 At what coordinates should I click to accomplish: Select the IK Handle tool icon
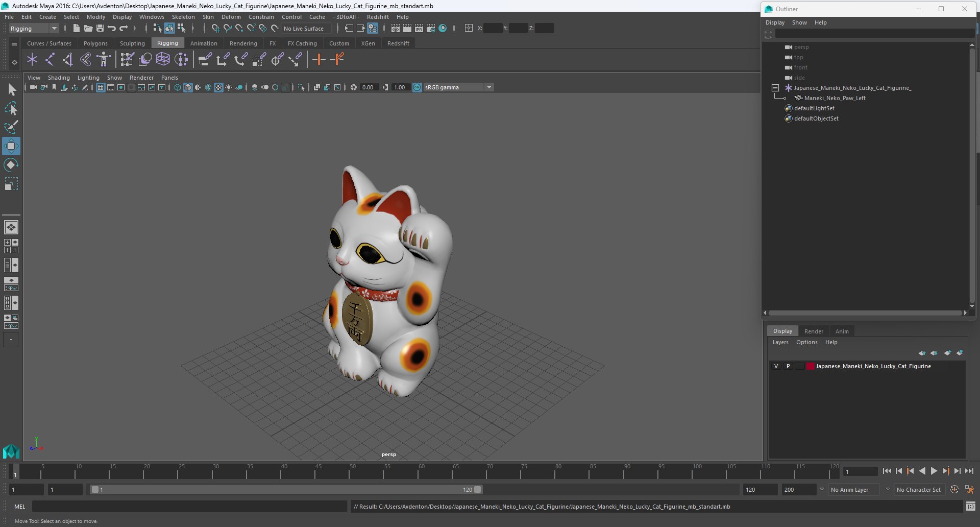click(x=67, y=59)
